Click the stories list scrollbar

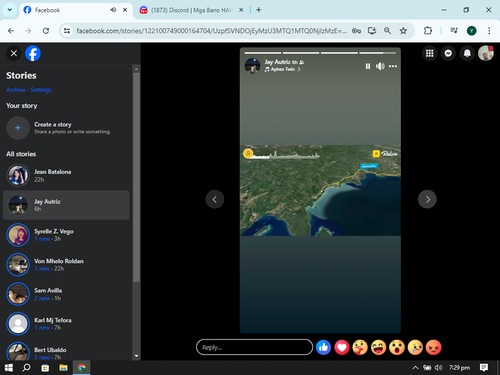tap(136, 177)
